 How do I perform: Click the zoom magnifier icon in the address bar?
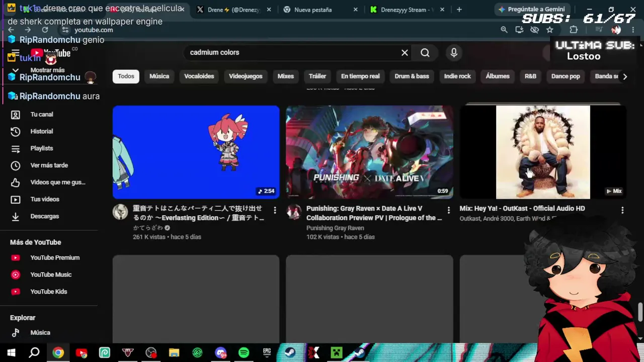[x=504, y=30]
